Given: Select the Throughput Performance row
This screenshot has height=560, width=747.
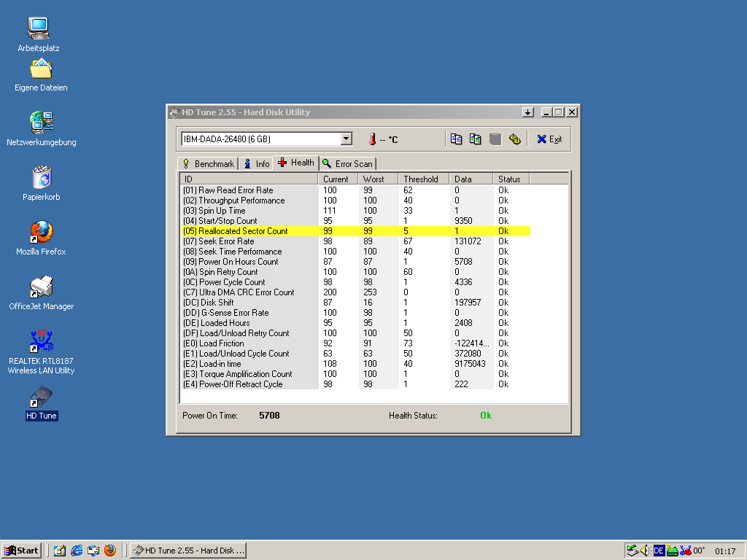Looking at the screenshot, I should (355, 201).
